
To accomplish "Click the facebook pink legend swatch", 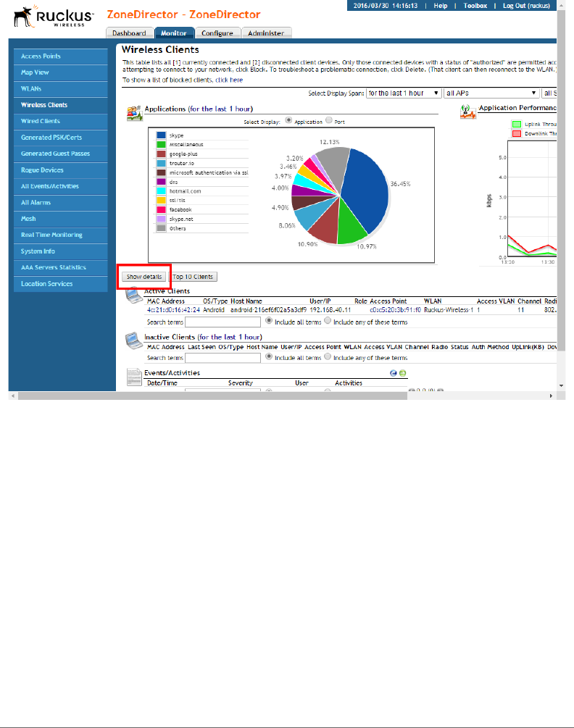I will pos(161,209).
